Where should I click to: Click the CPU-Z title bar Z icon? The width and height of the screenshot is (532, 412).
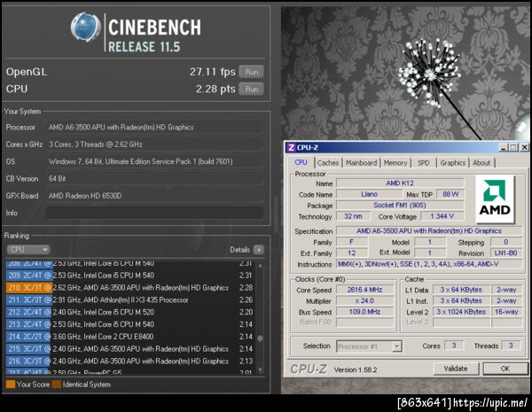point(291,147)
